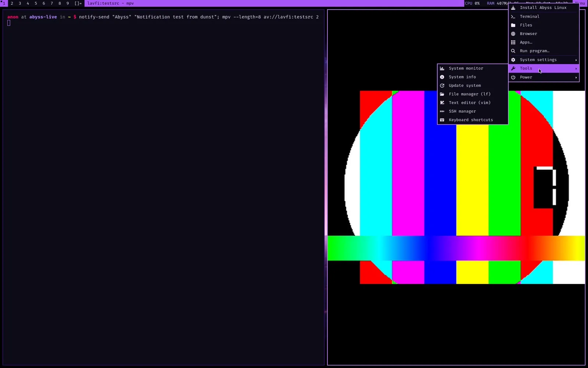The image size is (588, 368).
Task: Expand the Power submenu arrow
Action: 576,77
